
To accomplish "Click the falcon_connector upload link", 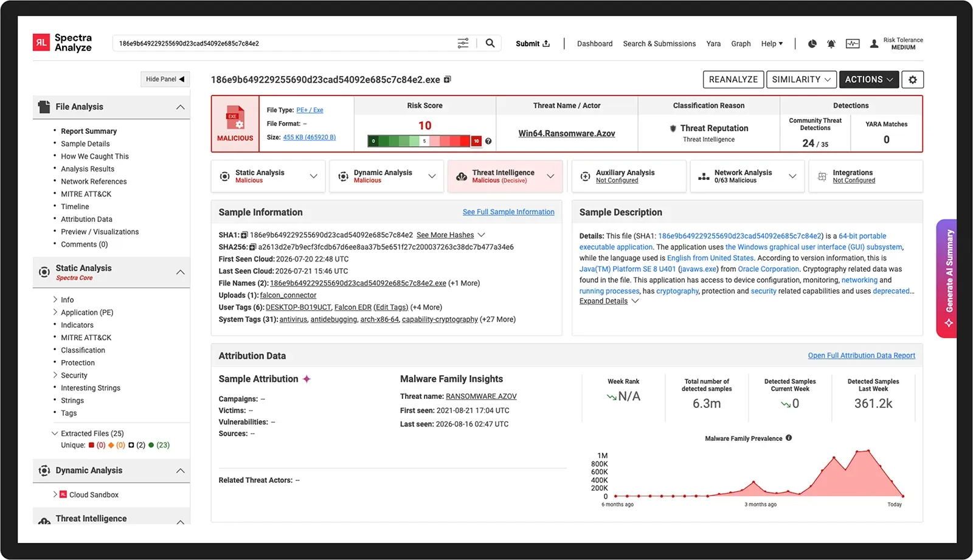I will pos(288,296).
